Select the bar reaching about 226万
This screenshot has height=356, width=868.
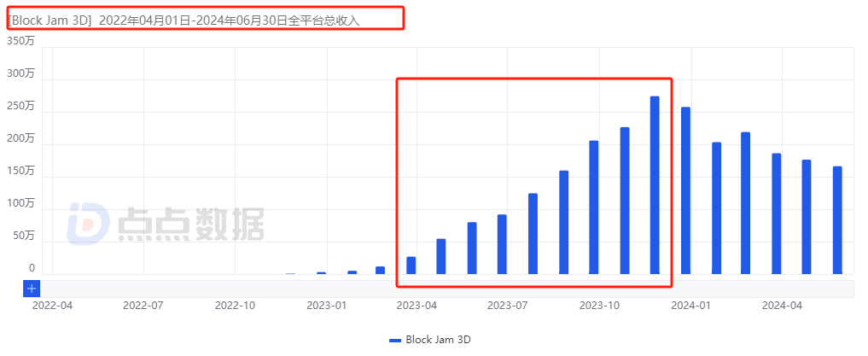point(625,201)
